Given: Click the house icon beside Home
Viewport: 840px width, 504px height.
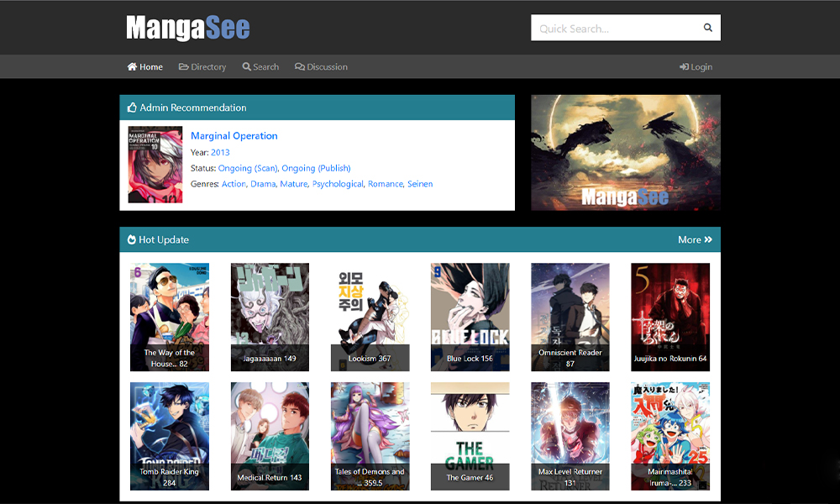Looking at the screenshot, I should [132, 67].
